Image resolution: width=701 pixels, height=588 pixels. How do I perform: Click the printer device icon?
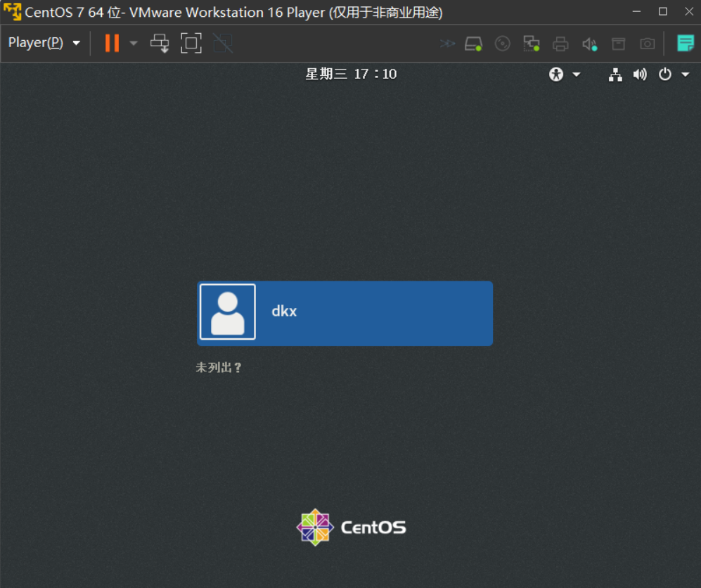[x=560, y=44]
